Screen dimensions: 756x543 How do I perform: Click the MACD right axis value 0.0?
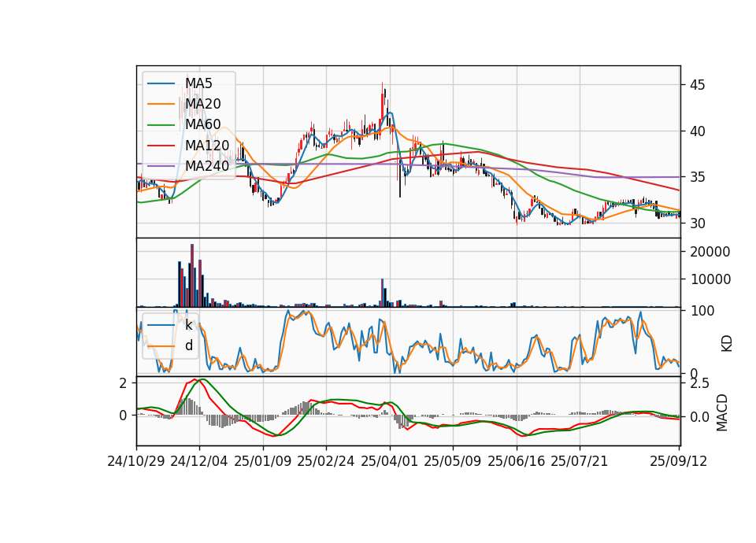pyautogui.click(x=699, y=417)
